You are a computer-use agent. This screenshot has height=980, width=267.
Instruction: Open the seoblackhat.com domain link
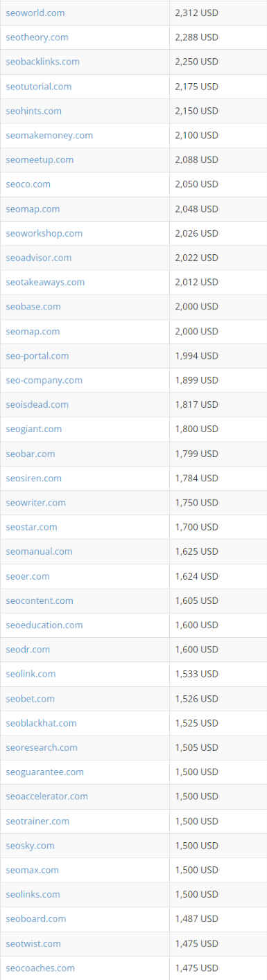click(41, 723)
